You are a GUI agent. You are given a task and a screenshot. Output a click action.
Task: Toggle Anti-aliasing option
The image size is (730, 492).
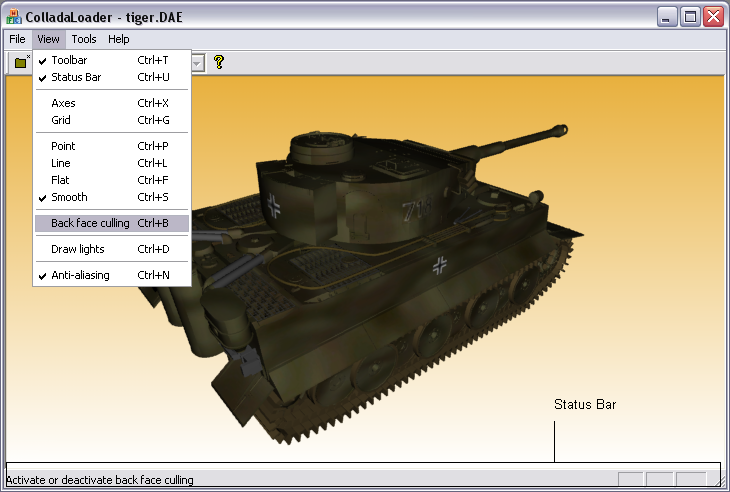(112, 275)
